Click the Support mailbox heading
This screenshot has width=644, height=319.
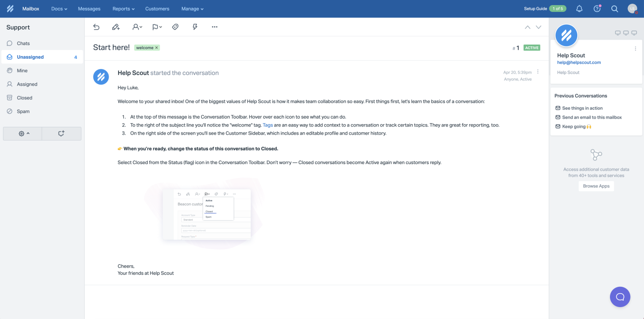[18, 28]
